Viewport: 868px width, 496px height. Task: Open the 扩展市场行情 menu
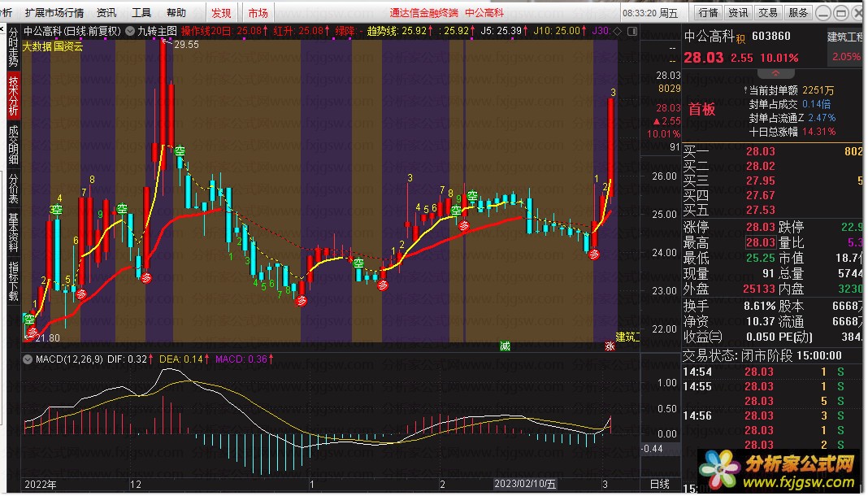coord(54,12)
